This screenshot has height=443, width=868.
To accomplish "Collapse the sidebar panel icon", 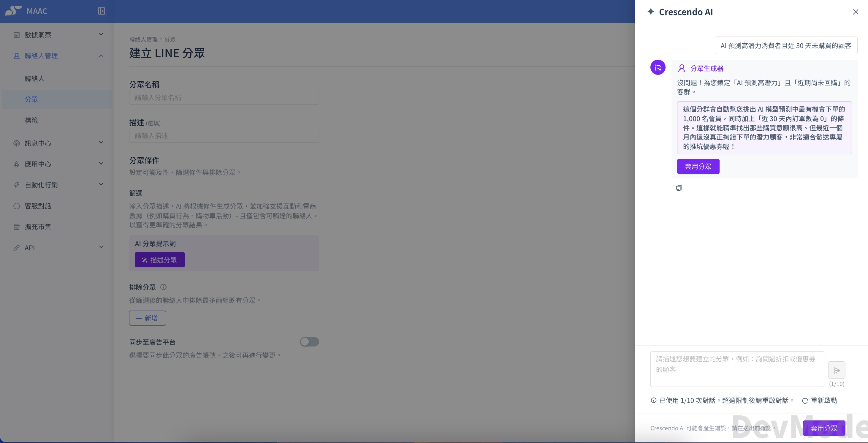I will (x=102, y=11).
